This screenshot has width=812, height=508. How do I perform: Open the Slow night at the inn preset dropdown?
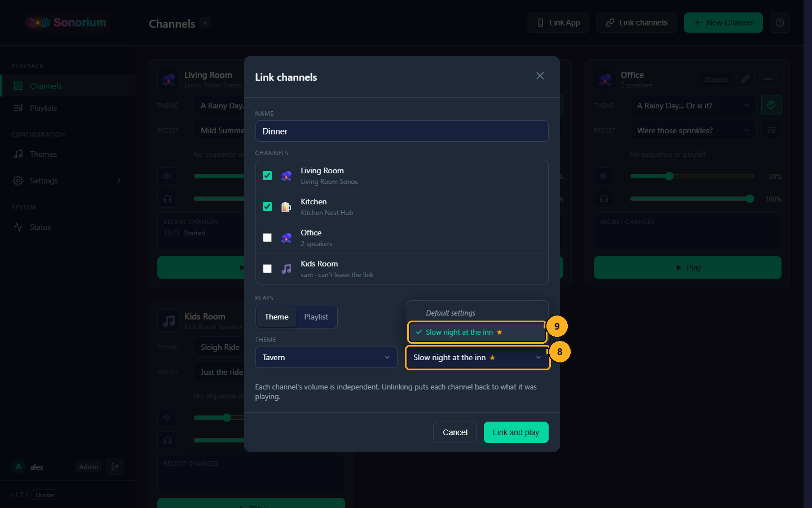coord(477,357)
